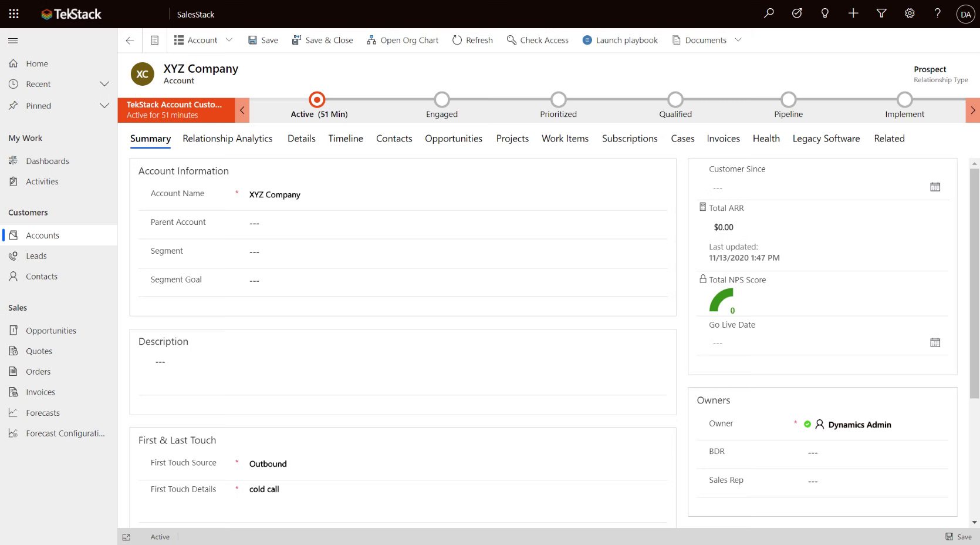Open advanced find filter icon
Viewport: 980px width, 545px height.
[881, 14]
